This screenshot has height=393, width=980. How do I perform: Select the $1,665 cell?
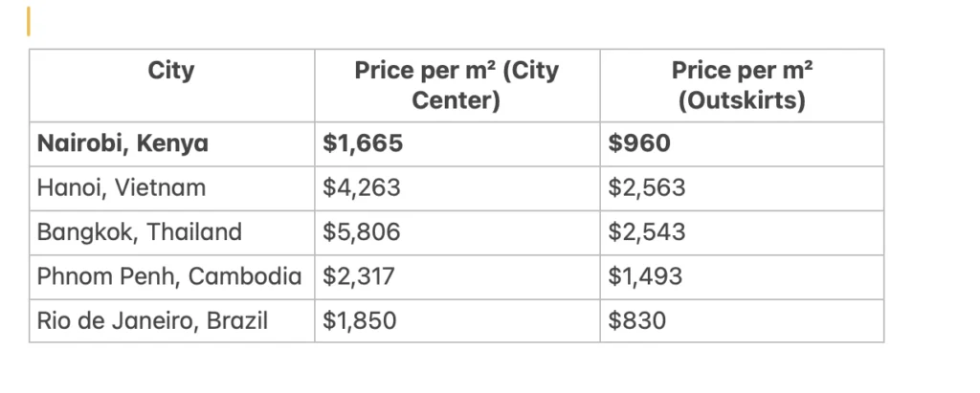[x=457, y=144]
